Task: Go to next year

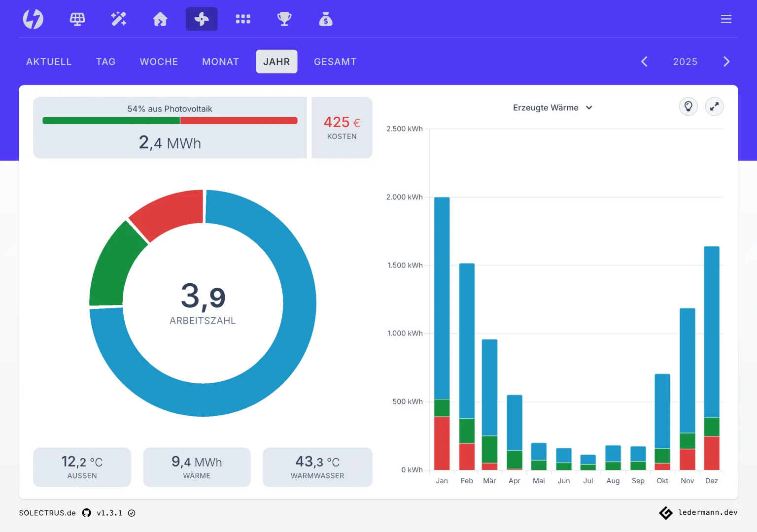Action: coord(726,62)
